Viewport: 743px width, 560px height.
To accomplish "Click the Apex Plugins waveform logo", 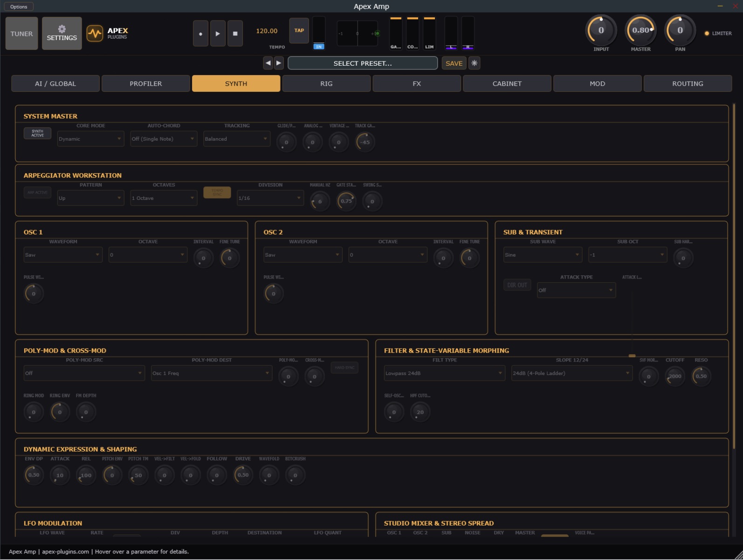I will (95, 34).
